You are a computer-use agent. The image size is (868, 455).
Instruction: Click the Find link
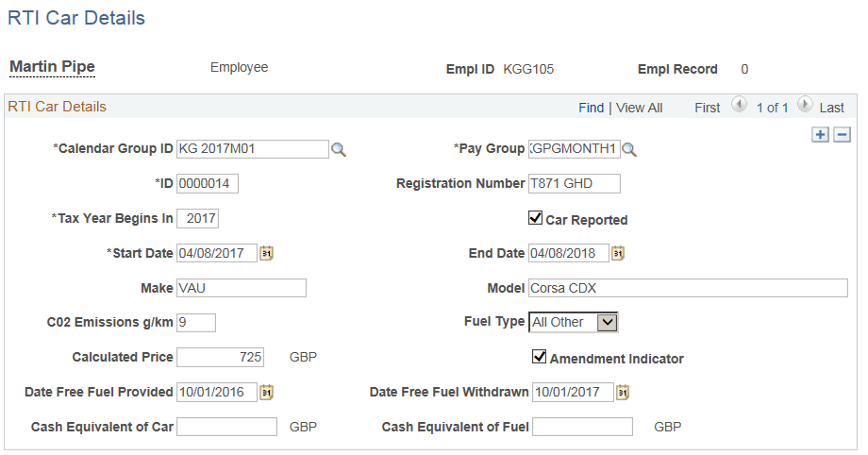coord(592,108)
